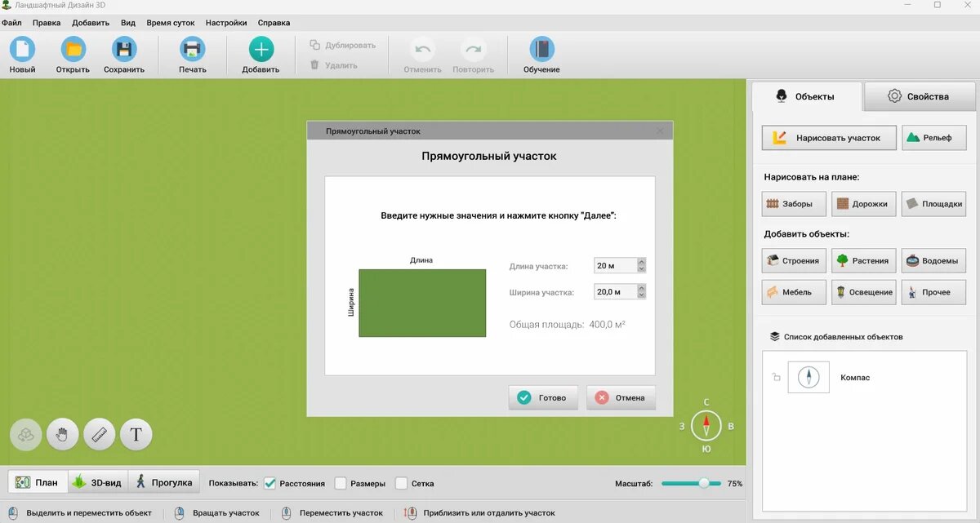Click the Отмена button in dialog
The width and height of the screenshot is (980, 523).
621,397
